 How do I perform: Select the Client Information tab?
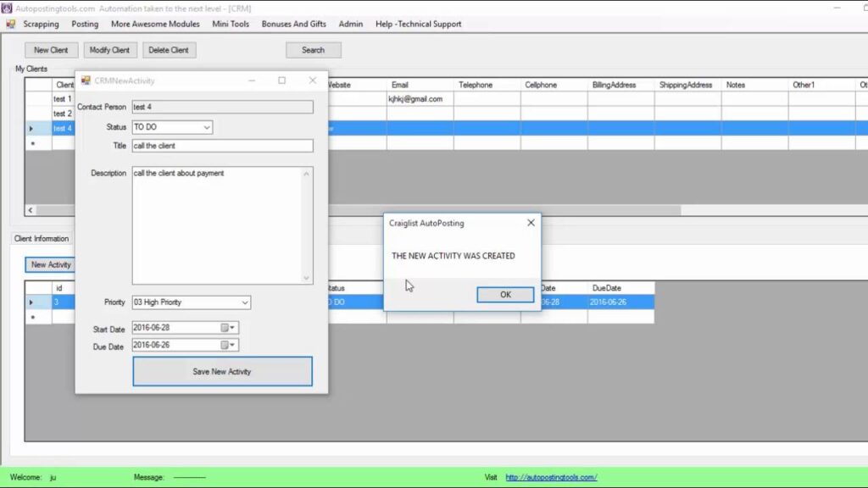pyautogui.click(x=42, y=238)
